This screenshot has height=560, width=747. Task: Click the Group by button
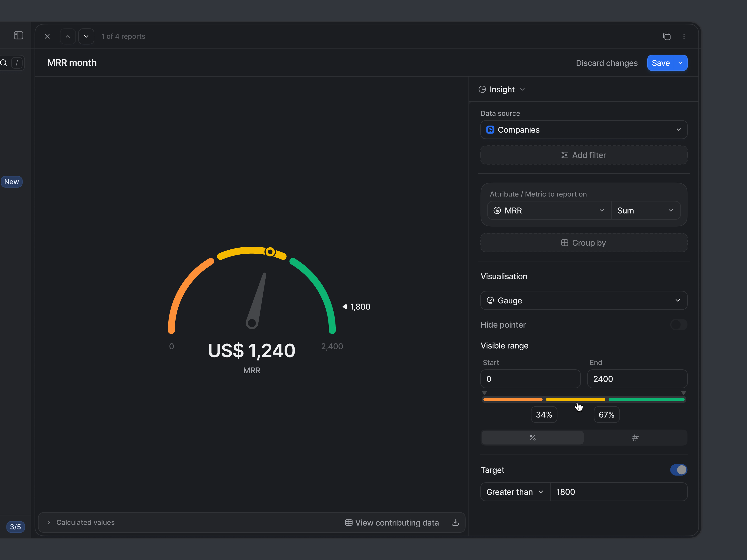point(583,243)
